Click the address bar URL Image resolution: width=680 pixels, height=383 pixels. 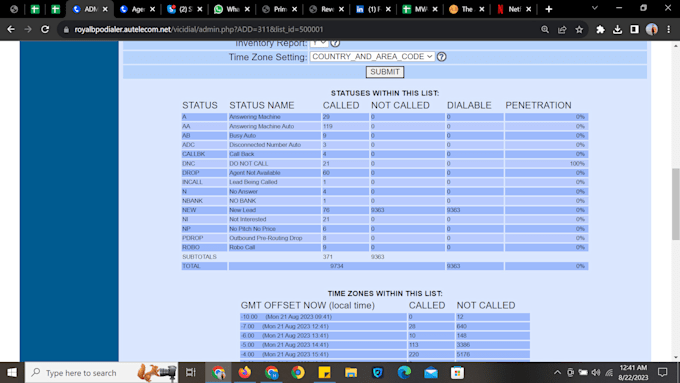point(199,29)
